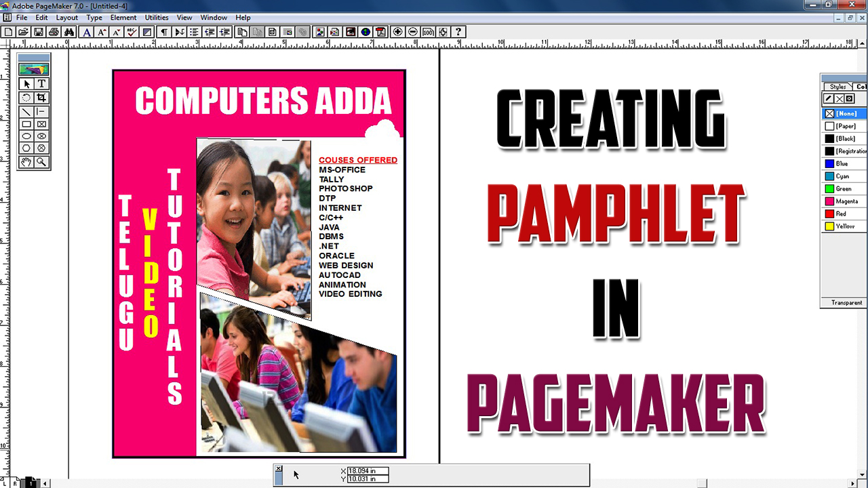Screen dimensions: 868x488
Task: Open the Utilities menu
Action: pyautogui.click(x=157, y=18)
